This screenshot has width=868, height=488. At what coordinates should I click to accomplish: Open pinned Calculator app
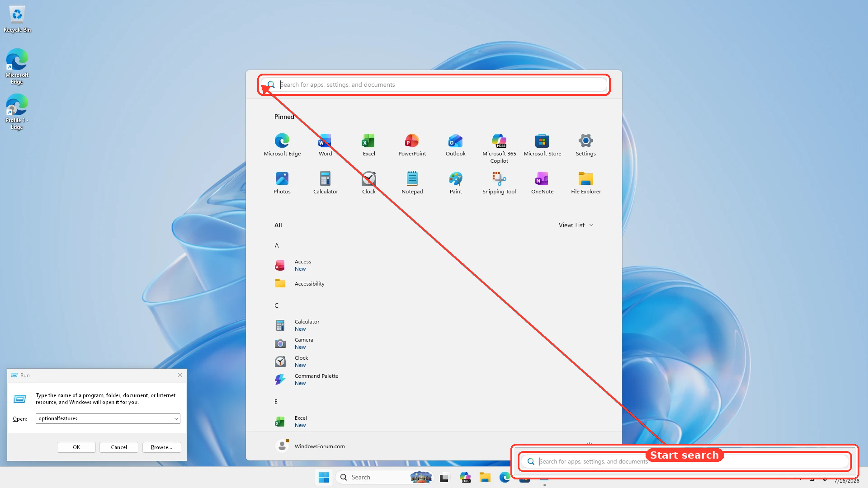[325, 183]
